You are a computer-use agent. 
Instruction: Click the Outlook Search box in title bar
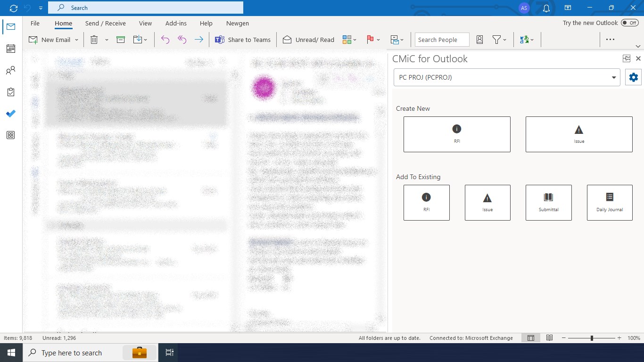pos(145,8)
